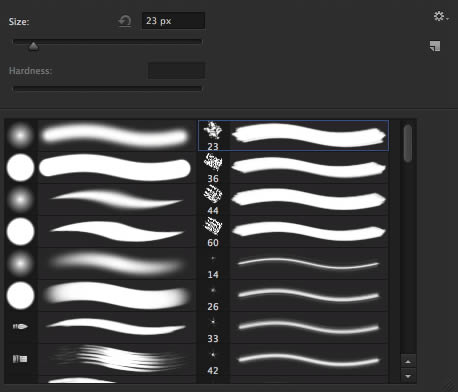Select the hard round brush with uniform thick stroke
This screenshot has width=458, height=392.
tap(101, 167)
